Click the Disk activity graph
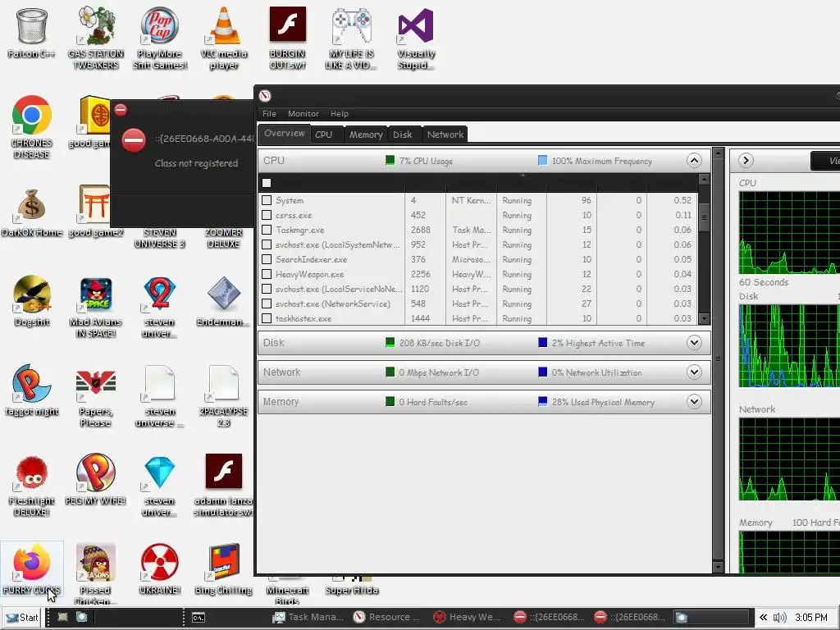This screenshot has width=840, height=630. click(789, 345)
